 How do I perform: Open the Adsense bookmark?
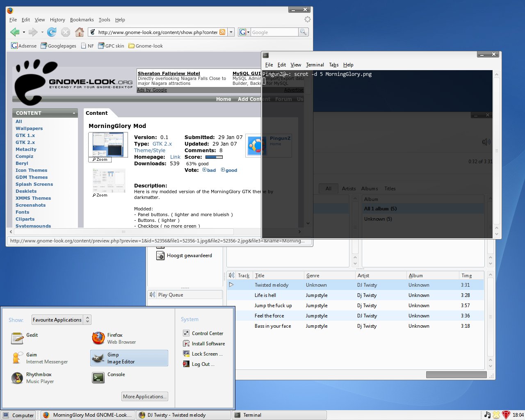coord(24,46)
